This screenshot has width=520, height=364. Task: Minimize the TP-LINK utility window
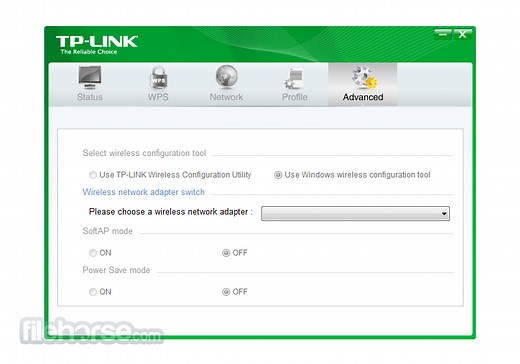pos(443,34)
